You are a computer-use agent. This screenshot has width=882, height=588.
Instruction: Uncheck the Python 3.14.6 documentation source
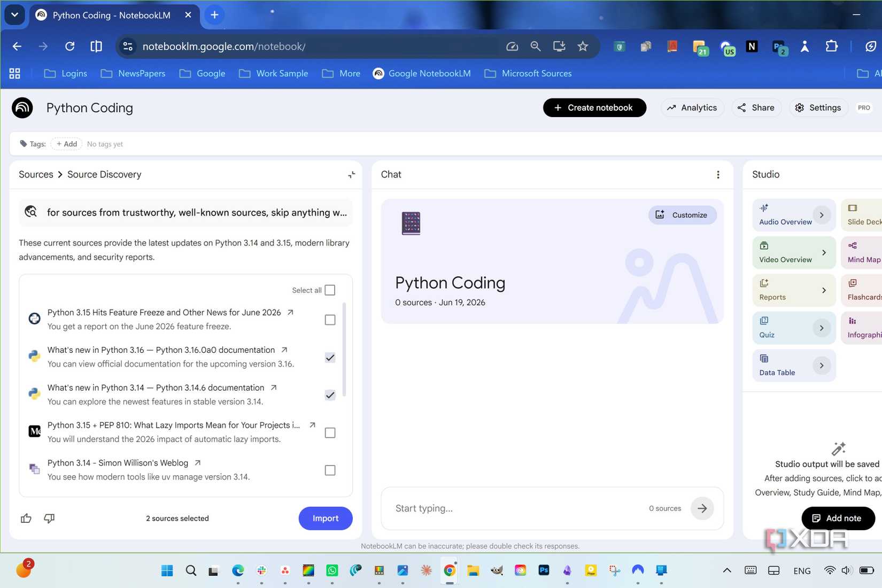(x=330, y=395)
